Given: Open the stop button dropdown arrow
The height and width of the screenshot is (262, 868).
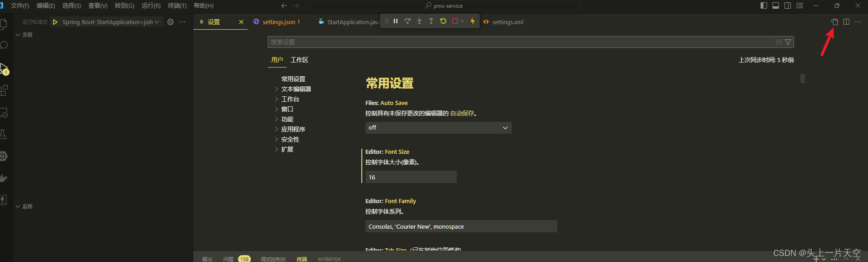Looking at the screenshot, I should [462, 21].
